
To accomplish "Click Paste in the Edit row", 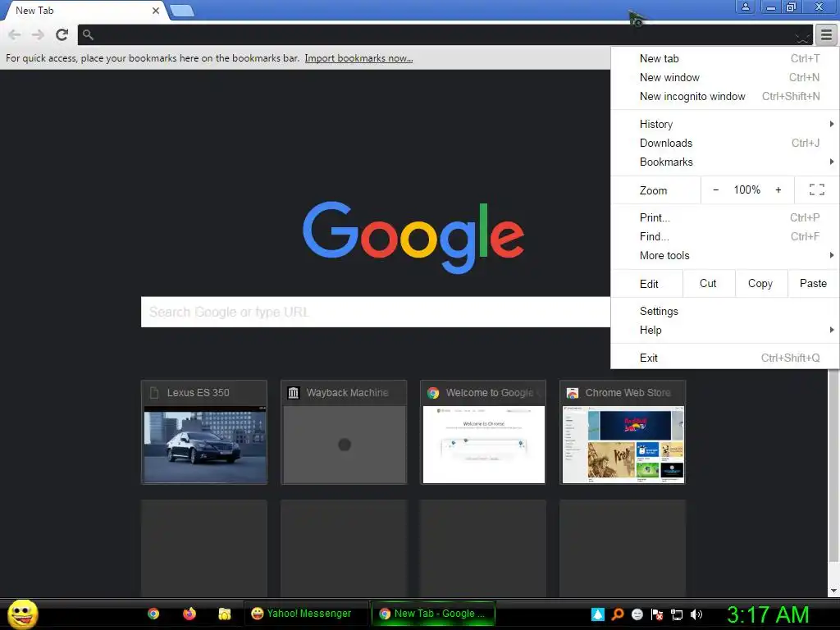I will pos(813,283).
